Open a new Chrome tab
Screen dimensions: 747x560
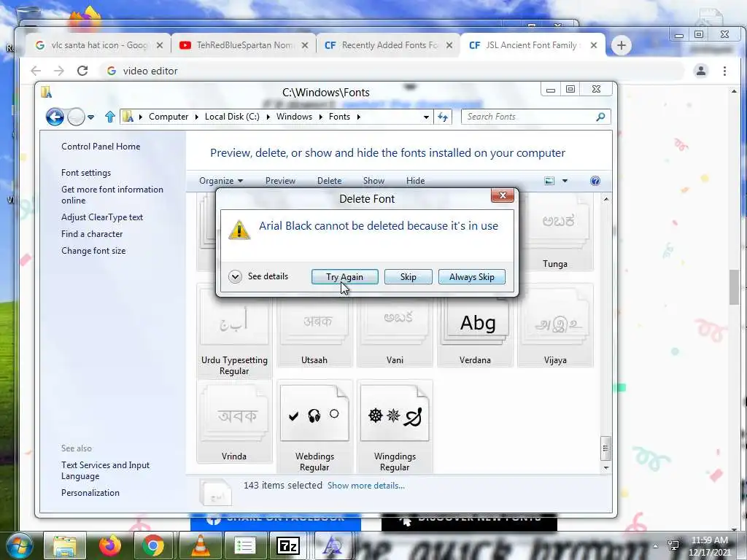(x=621, y=46)
